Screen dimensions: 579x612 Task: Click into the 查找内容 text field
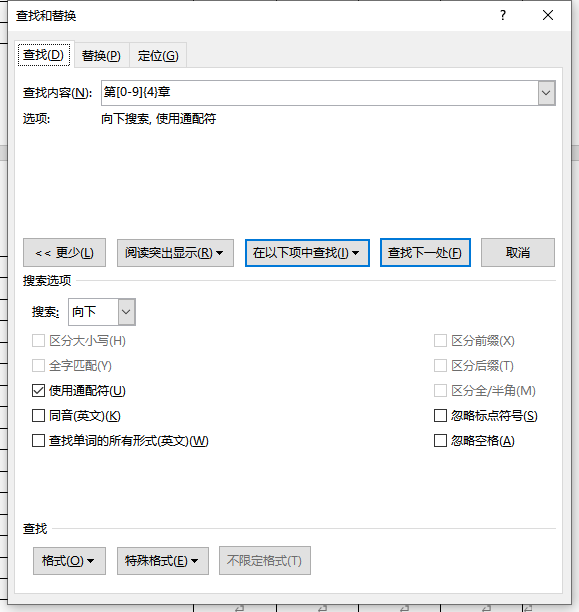click(x=320, y=93)
